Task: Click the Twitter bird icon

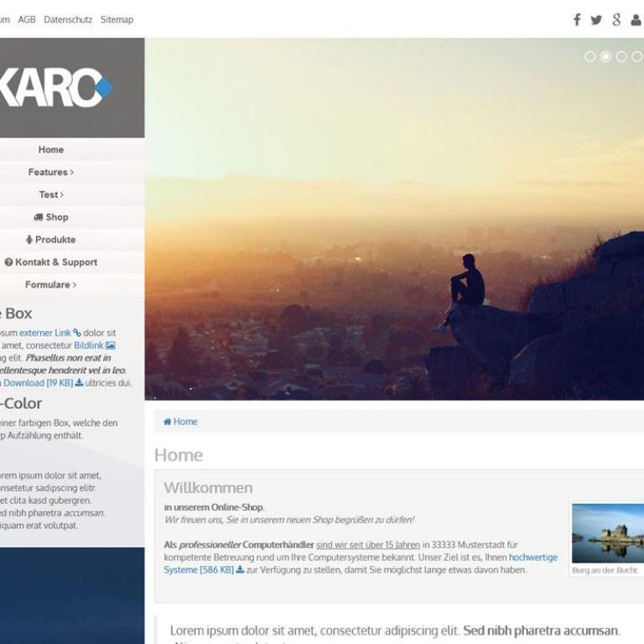Action: click(x=596, y=20)
